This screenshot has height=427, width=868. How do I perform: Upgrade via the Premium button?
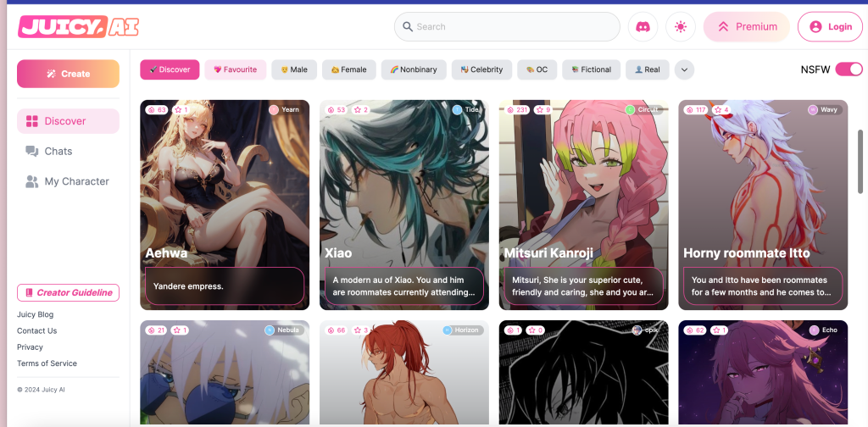coord(746,27)
